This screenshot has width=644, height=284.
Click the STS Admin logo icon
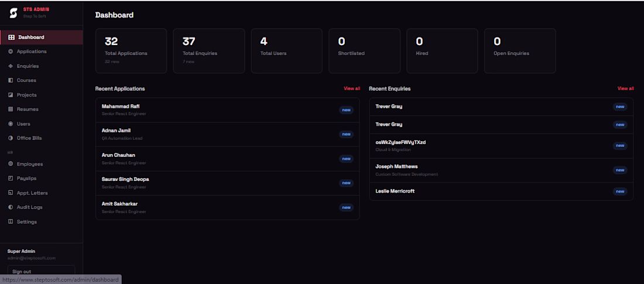pyautogui.click(x=13, y=13)
